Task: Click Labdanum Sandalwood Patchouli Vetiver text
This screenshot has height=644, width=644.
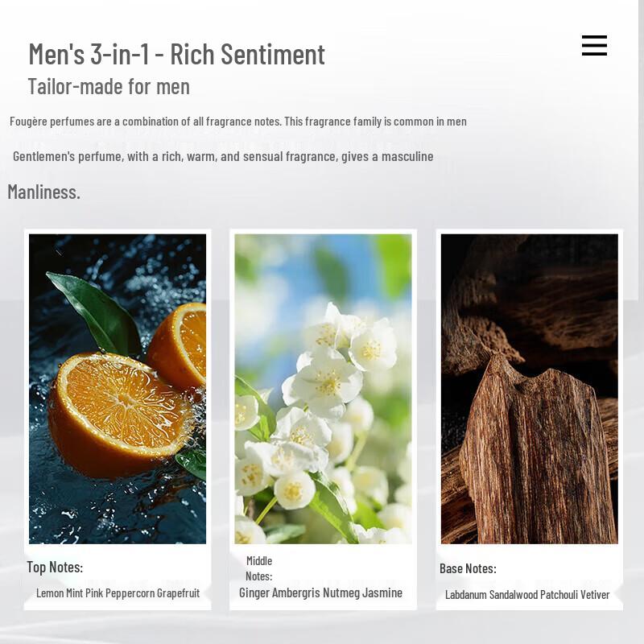Action: click(527, 594)
